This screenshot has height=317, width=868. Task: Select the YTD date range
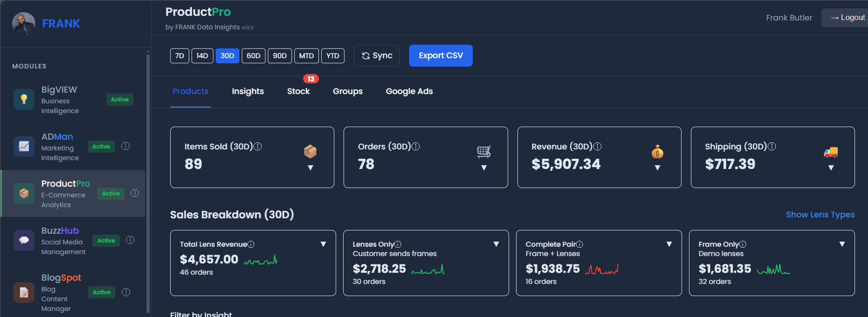click(333, 56)
